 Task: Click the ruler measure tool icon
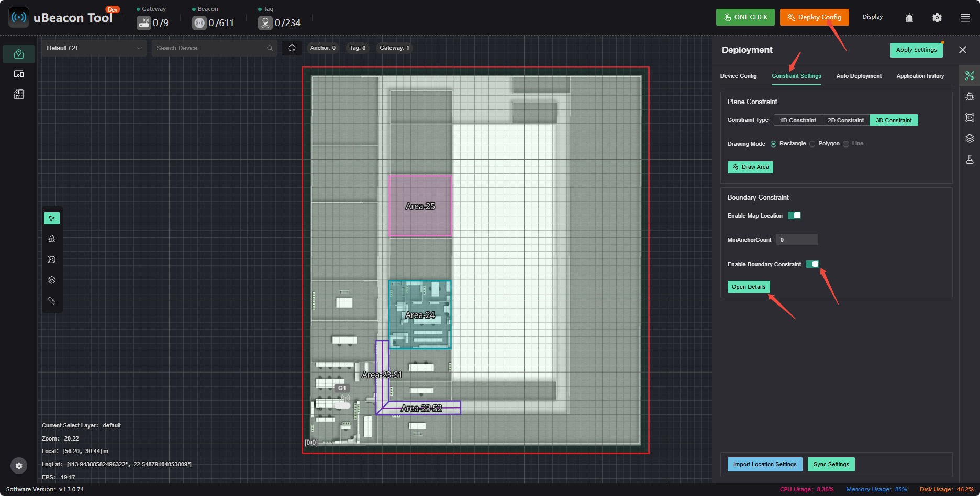click(x=52, y=301)
